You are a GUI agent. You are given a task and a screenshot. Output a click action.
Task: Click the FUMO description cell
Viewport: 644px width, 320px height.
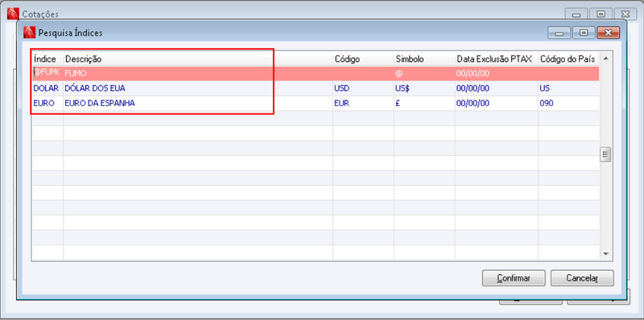click(198, 73)
